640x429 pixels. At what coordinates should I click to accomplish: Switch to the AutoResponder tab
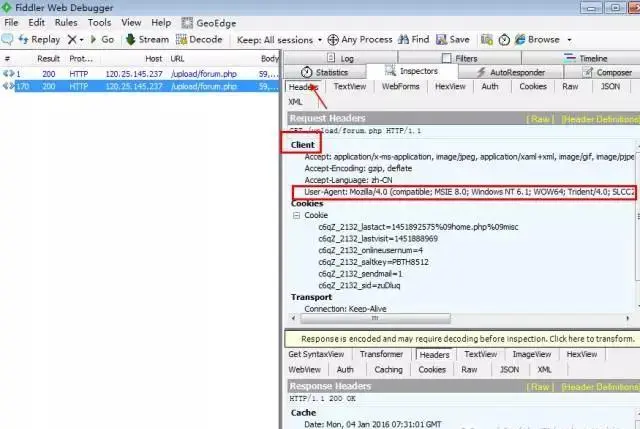coord(511,73)
